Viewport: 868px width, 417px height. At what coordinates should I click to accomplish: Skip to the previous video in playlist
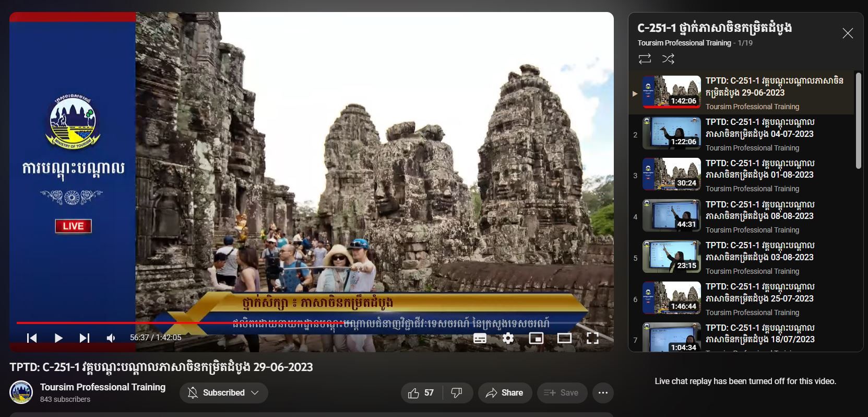32,338
